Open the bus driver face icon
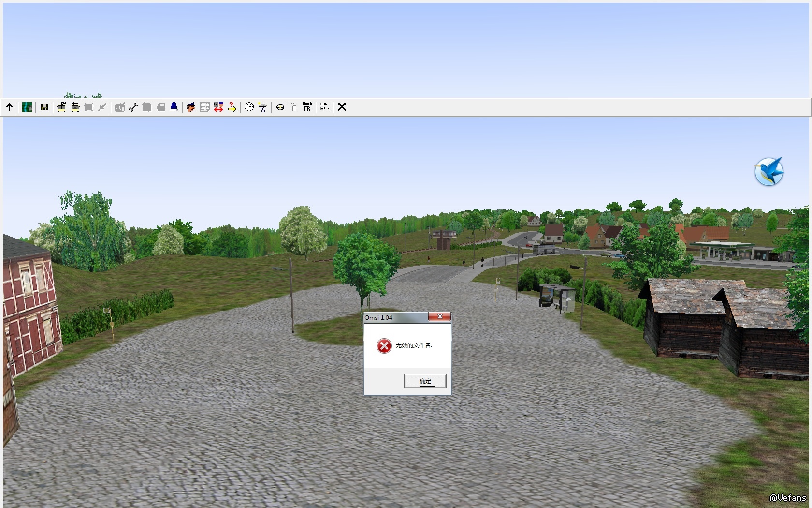 pyautogui.click(x=191, y=107)
